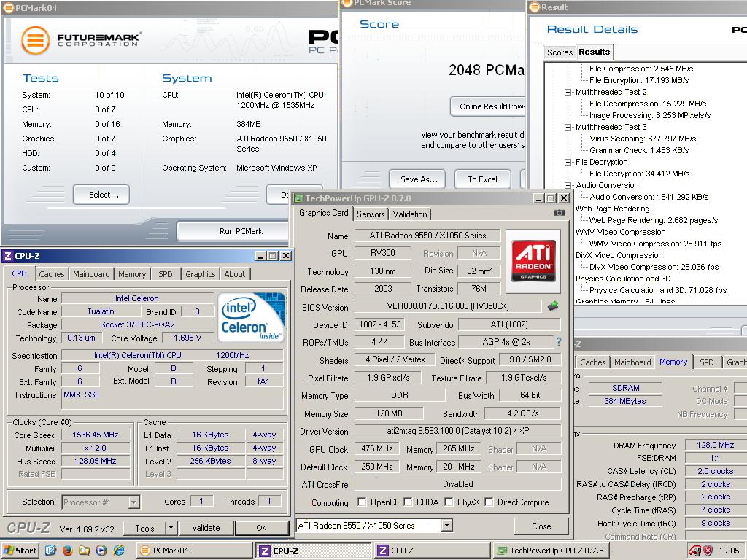
Task: Switch to the Scores tab in Result window
Action: point(560,52)
